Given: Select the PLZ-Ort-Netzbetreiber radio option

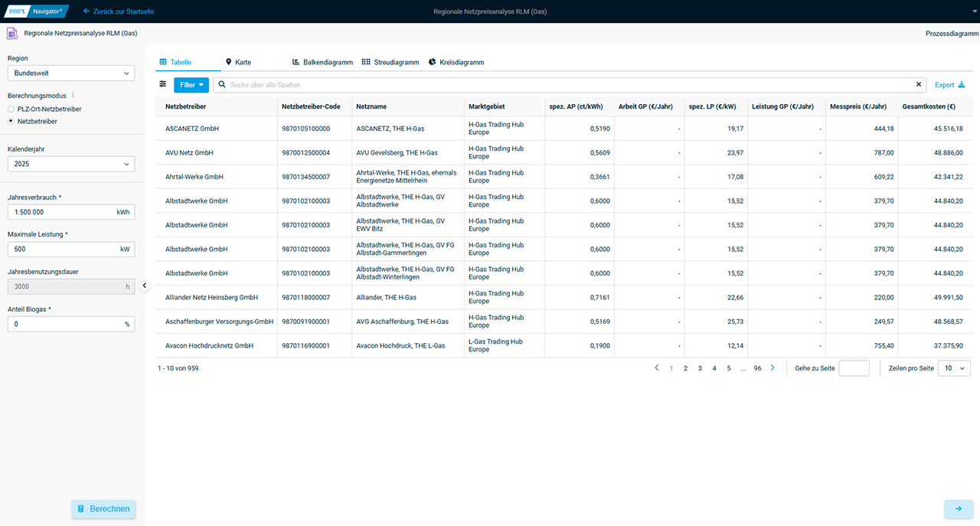Looking at the screenshot, I should tap(11, 109).
